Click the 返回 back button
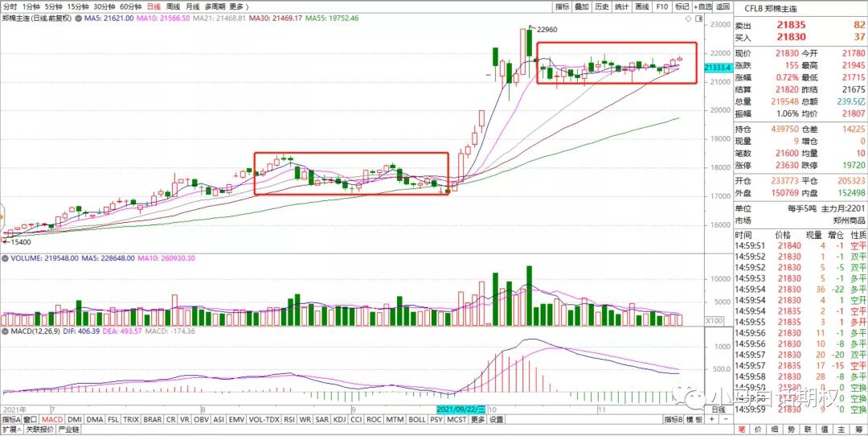The width and height of the screenshot is (868, 436). (723, 6)
